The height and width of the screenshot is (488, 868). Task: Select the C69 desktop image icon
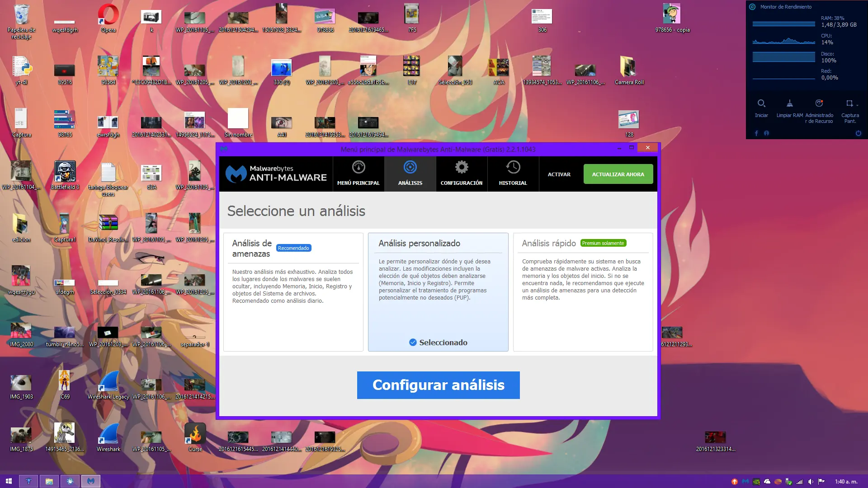coord(65,385)
